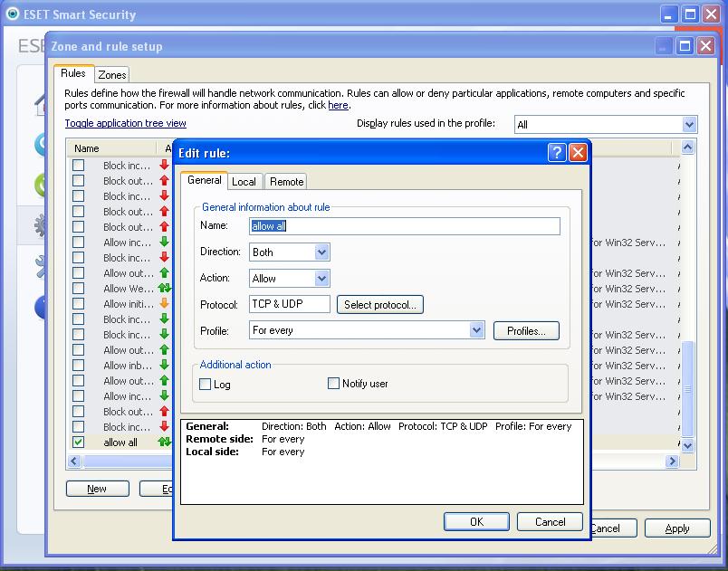Open the Profiles button
The image size is (728, 571).
[x=526, y=330]
